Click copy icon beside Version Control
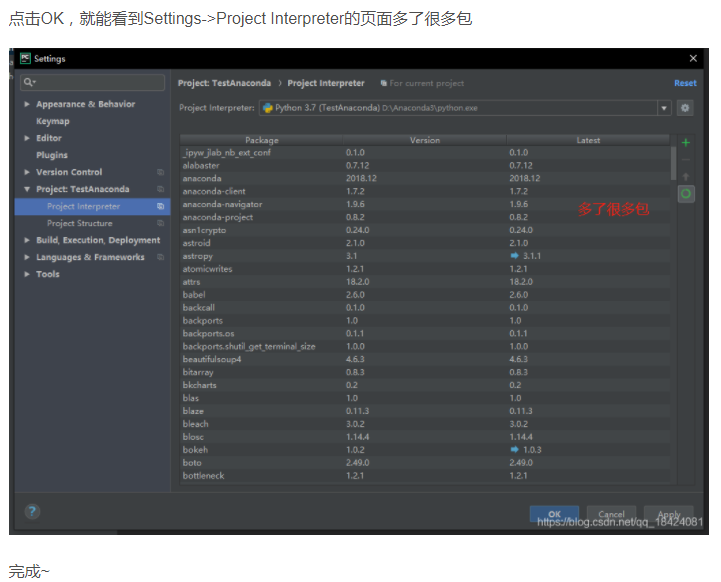Image resolution: width=721 pixels, height=582 pixels. (x=160, y=172)
